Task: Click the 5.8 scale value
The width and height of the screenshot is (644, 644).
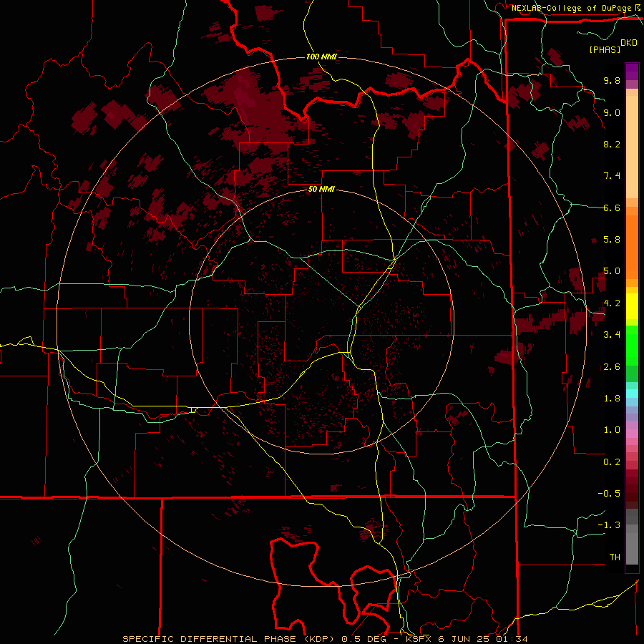Action: (x=612, y=240)
